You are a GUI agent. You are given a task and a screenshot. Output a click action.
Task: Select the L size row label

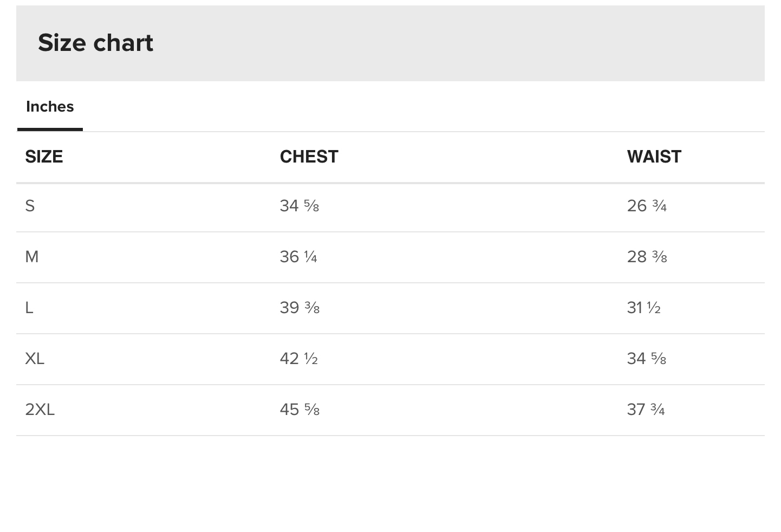tap(29, 308)
